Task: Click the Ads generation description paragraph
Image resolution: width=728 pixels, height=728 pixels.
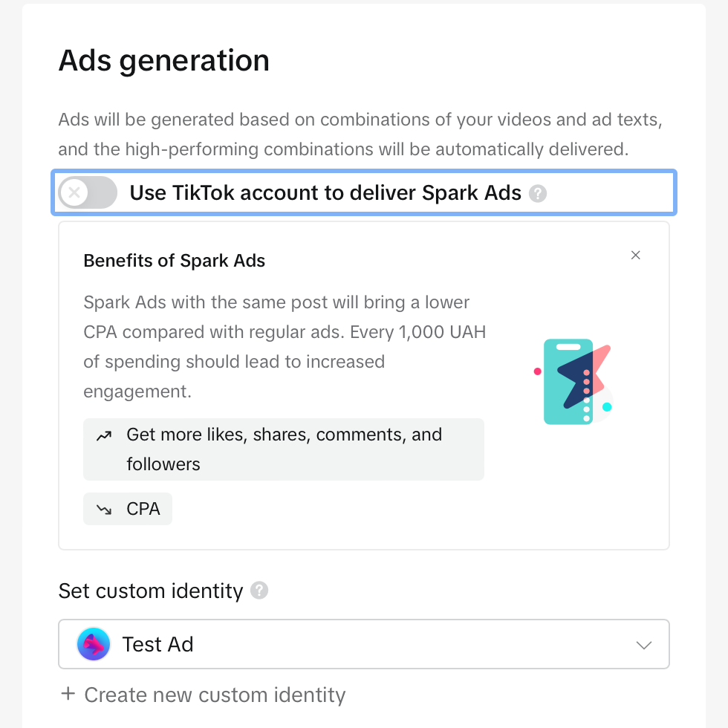Action: (360, 134)
